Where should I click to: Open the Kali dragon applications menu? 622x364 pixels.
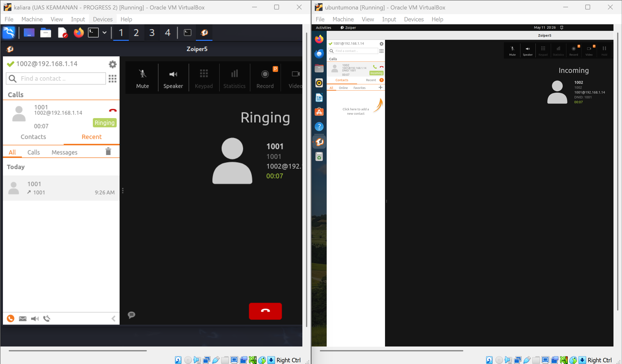[9, 33]
